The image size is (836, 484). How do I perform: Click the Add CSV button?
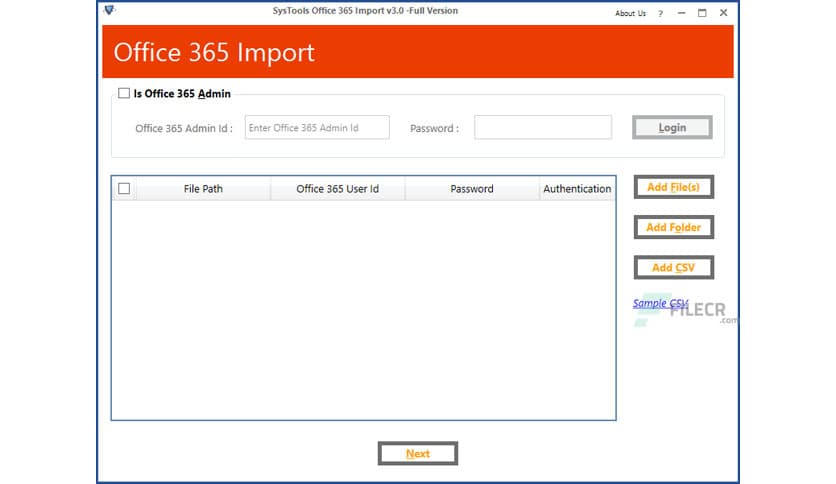pos(674,268)
